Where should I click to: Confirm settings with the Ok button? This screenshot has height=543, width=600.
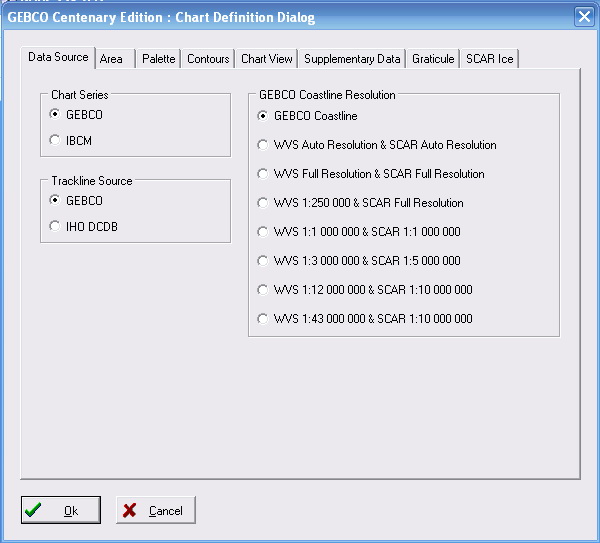(61, 510)
